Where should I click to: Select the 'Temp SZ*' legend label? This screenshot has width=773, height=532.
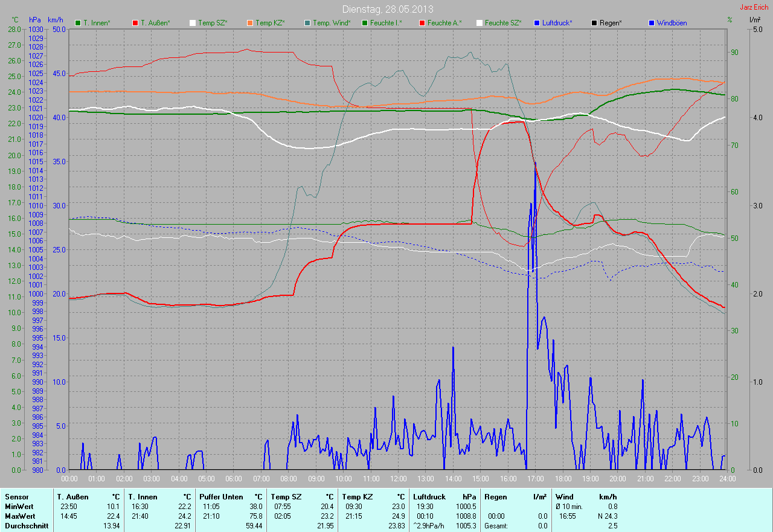click(213, 23)
